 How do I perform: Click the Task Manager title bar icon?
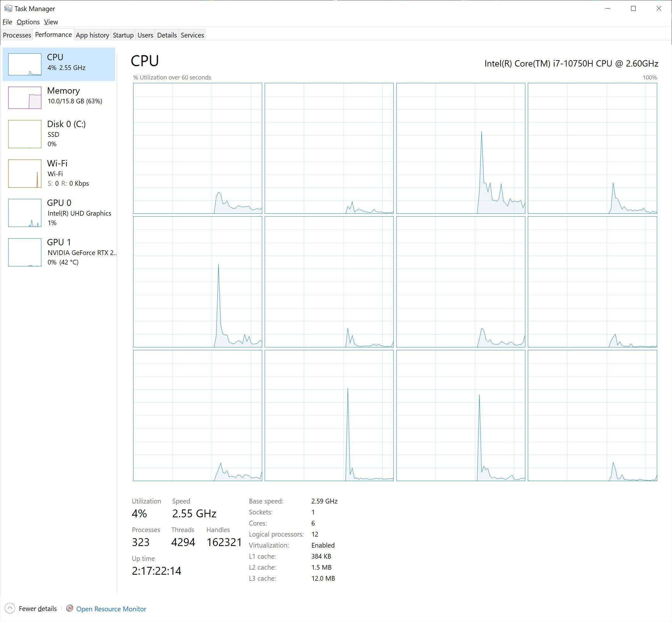pyautogui.click(x=8, y=9)
